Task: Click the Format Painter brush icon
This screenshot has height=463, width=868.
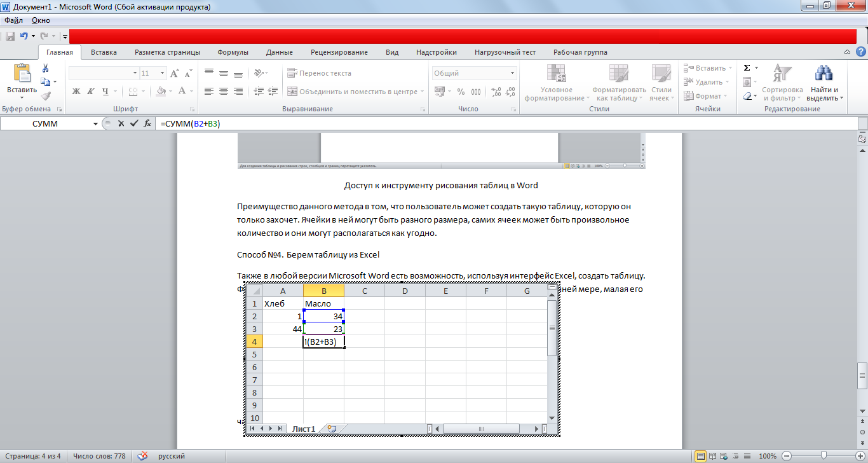Action: [x=46, y=96]
